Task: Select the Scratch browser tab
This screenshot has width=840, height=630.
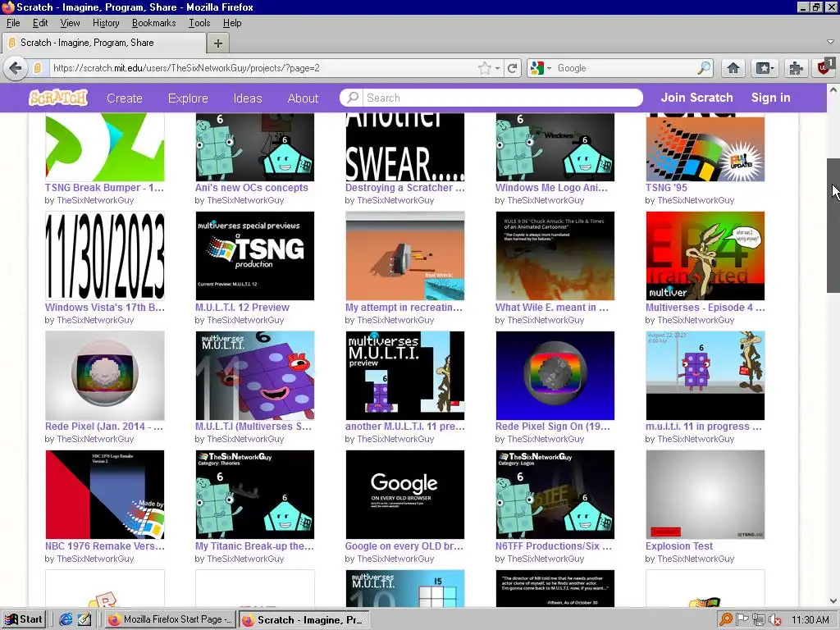Action: tap(104, 43)
